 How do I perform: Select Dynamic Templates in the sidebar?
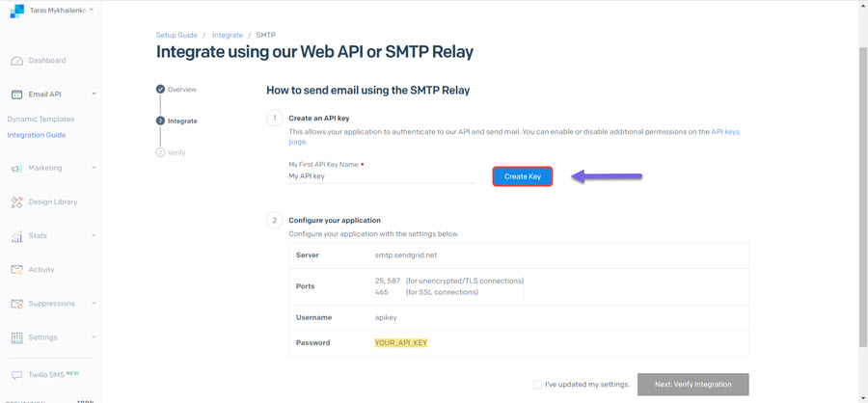(x=41, y=119)
